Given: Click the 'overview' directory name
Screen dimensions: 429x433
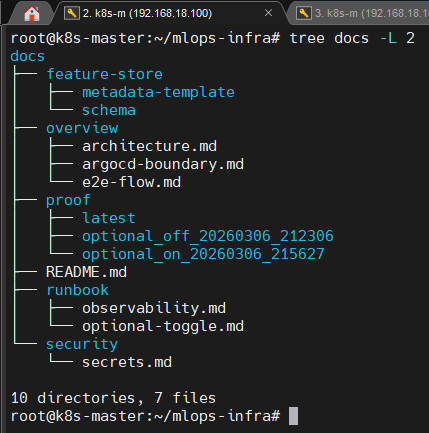Looking at the screenshot, I should [x=82, y=128].
